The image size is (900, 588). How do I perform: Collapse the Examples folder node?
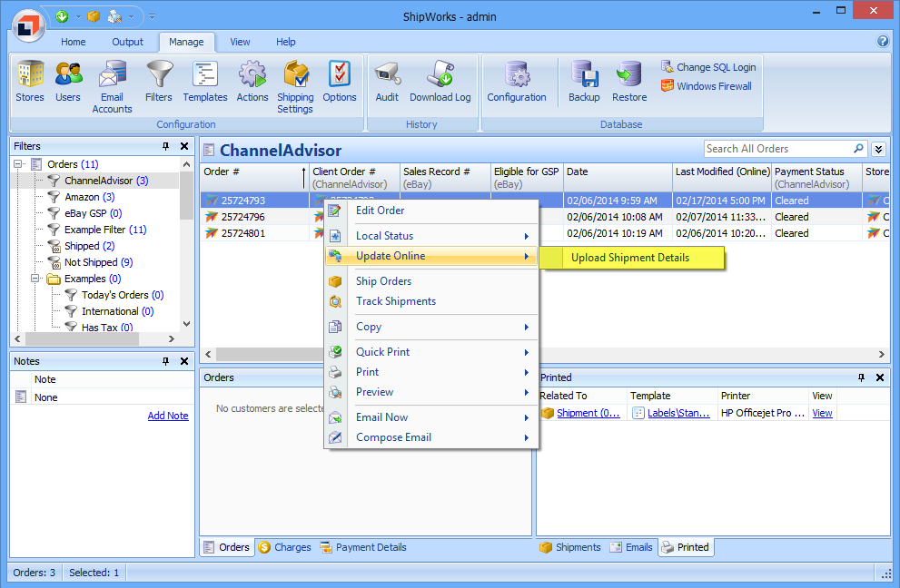point(35,279)
